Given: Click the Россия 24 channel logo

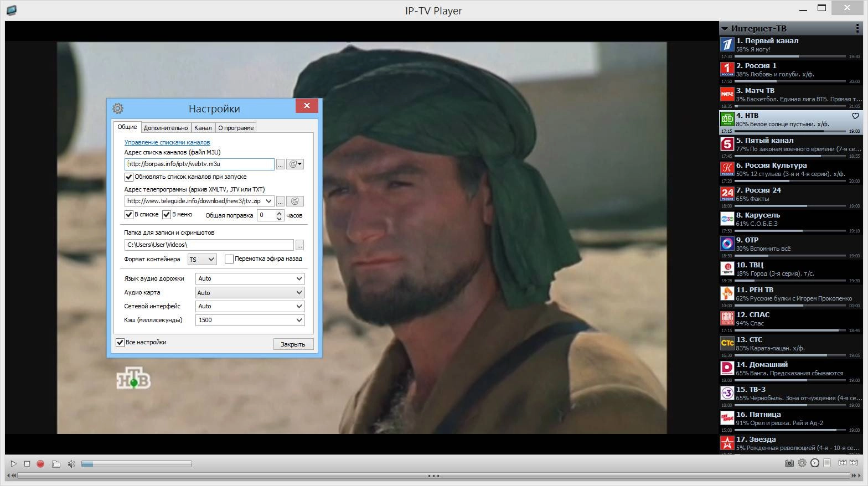Looking at the screenshot, I should click(x=727, y=194).
